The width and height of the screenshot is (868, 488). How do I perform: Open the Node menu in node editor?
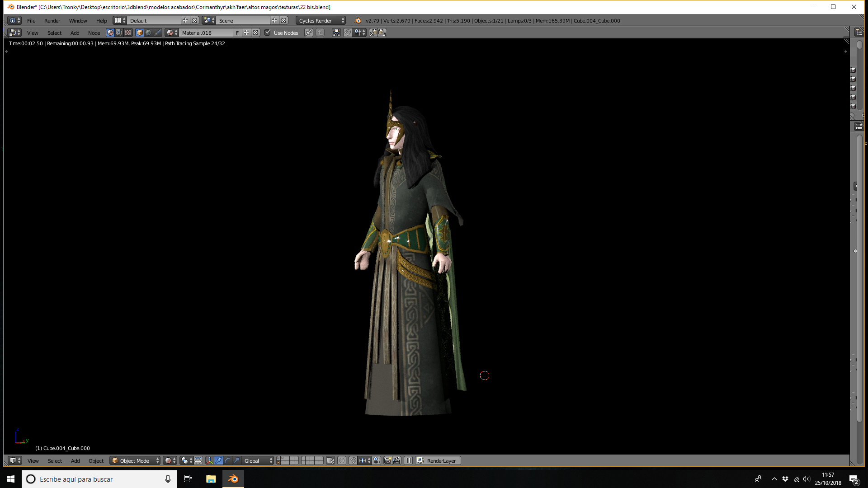(x=94, y=33)
